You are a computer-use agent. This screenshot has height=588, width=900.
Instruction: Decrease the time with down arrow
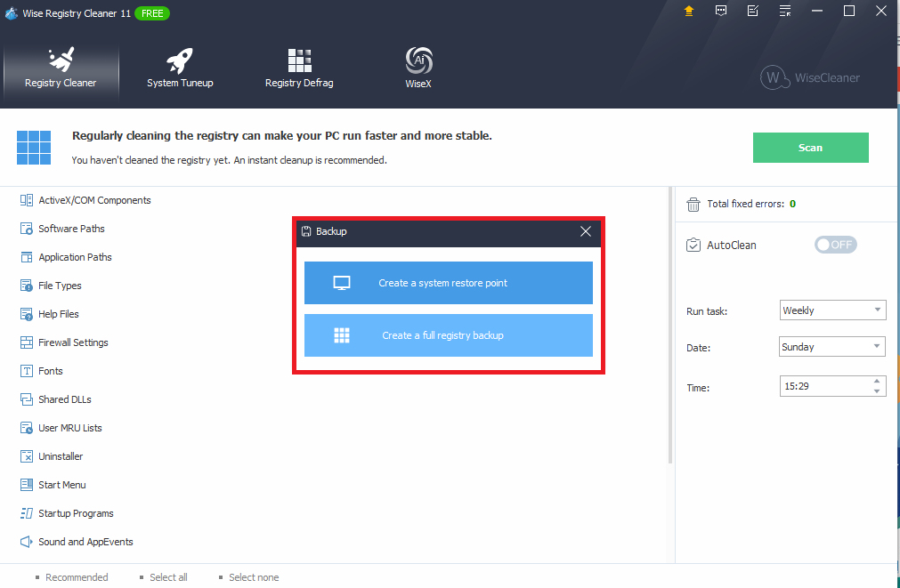click(877, 391)
